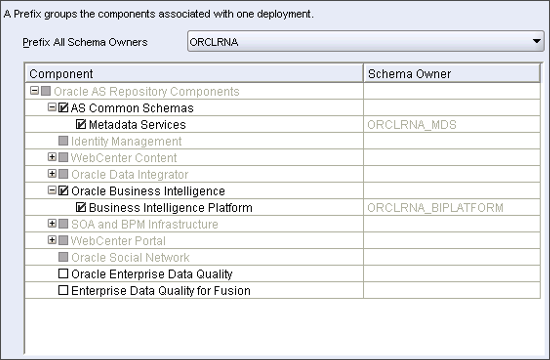Click the Identity Management label
This screenshot has height=360, width=550.
(x=126, y=141)
